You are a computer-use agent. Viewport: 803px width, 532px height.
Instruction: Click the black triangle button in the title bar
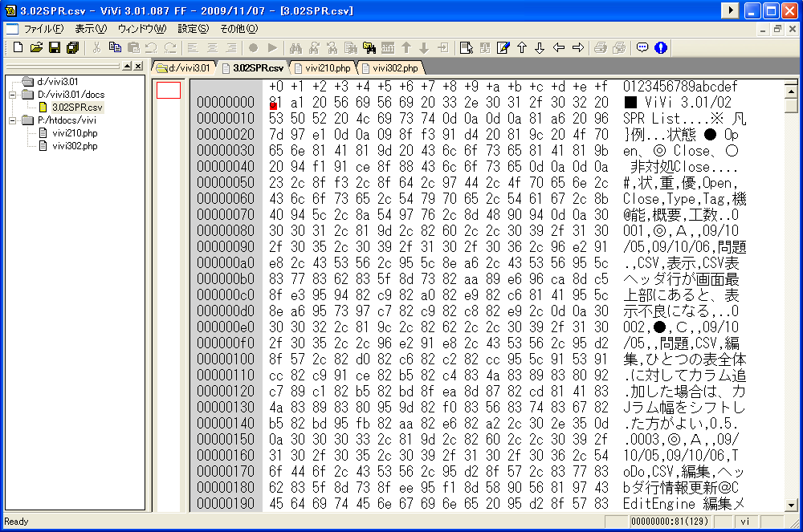coord(730,10)
